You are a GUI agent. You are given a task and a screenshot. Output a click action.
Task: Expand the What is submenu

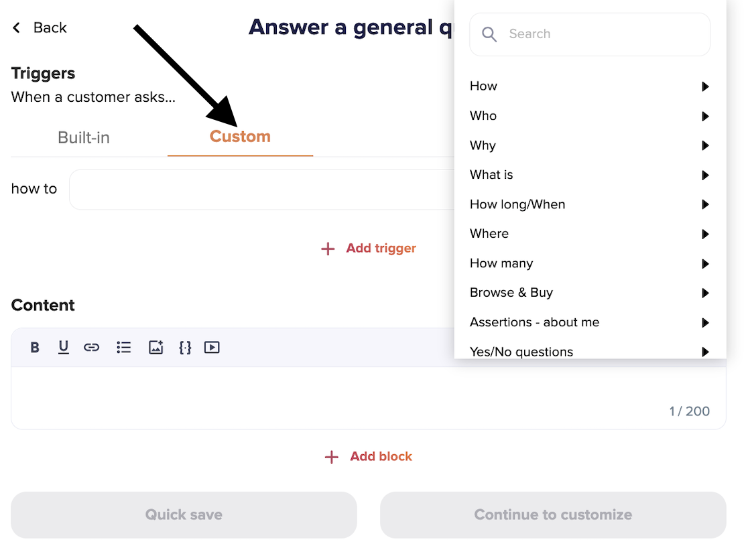click(590, 175)
